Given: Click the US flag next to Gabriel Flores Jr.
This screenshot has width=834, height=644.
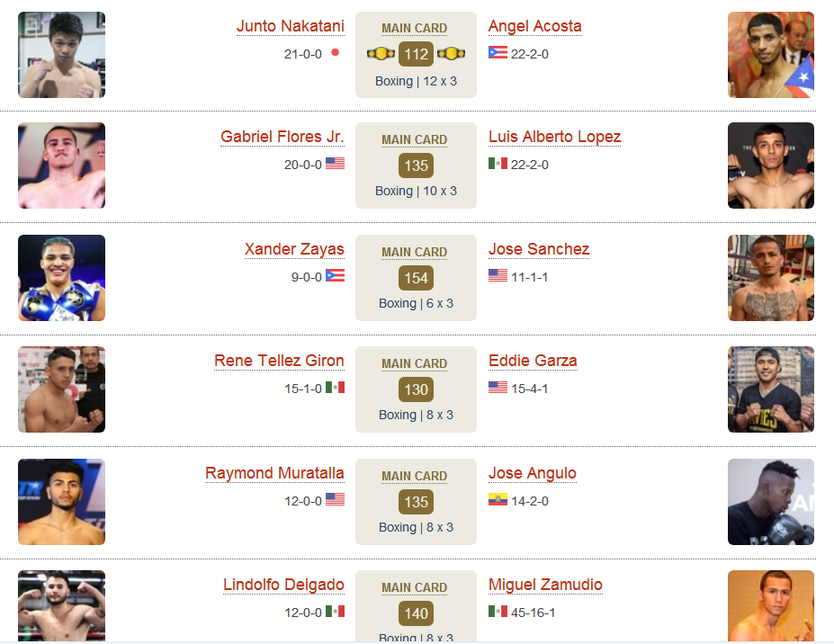Looking at the screenshot, I should [x=335, y=164].
